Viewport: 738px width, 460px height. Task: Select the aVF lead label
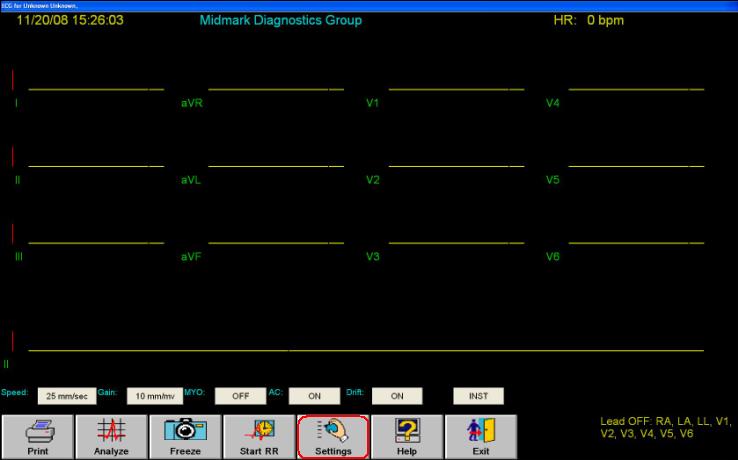coord(191,257)
